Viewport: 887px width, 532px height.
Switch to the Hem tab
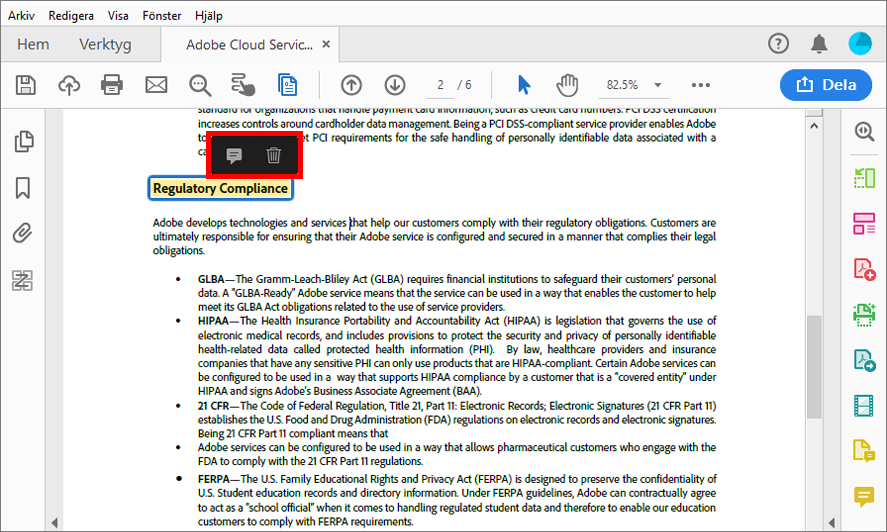[x=33, y=44]
